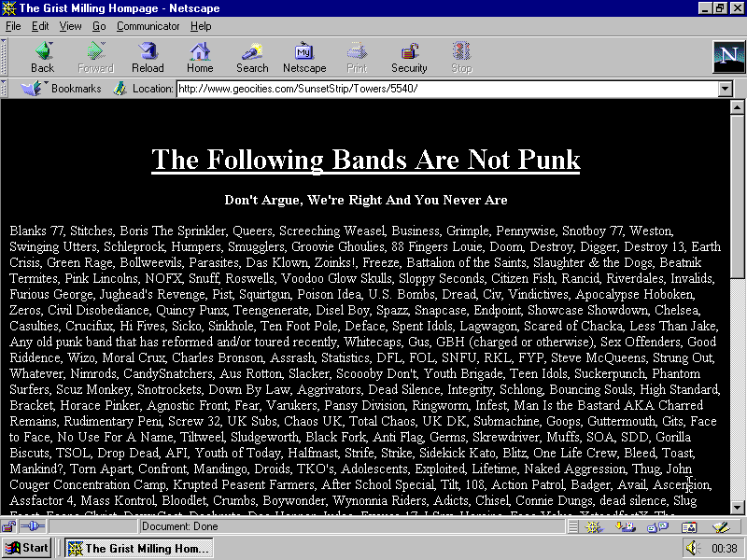Expand the Location URL history dropdown
747x560 pixels.
pos(726,89)
